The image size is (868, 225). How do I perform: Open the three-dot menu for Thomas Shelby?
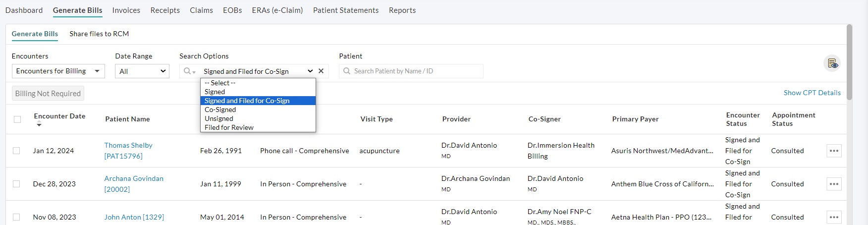pos(834,151)
